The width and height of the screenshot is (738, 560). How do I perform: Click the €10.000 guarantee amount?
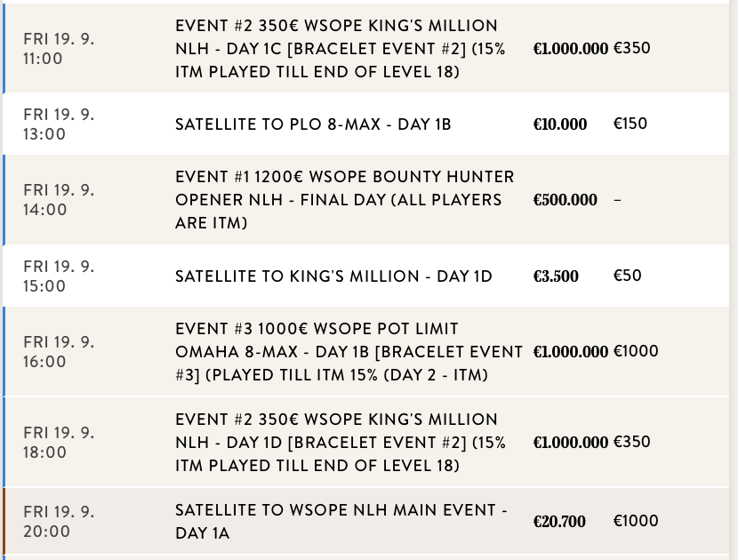click(560, 124)
